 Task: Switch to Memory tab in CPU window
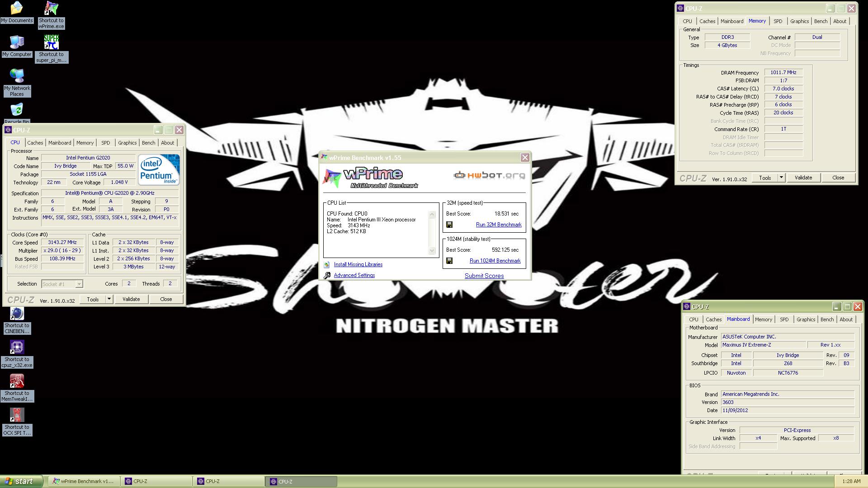pyautogui.click(x=85, y=143)
